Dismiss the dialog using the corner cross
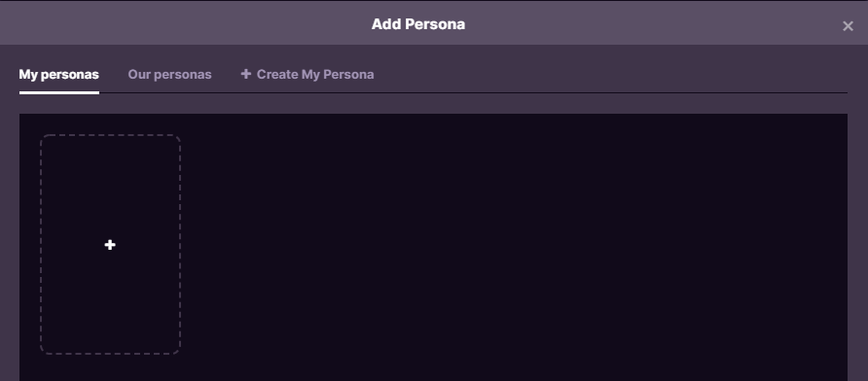This screenshot has height=381, width=868. (x=848, y=26)
